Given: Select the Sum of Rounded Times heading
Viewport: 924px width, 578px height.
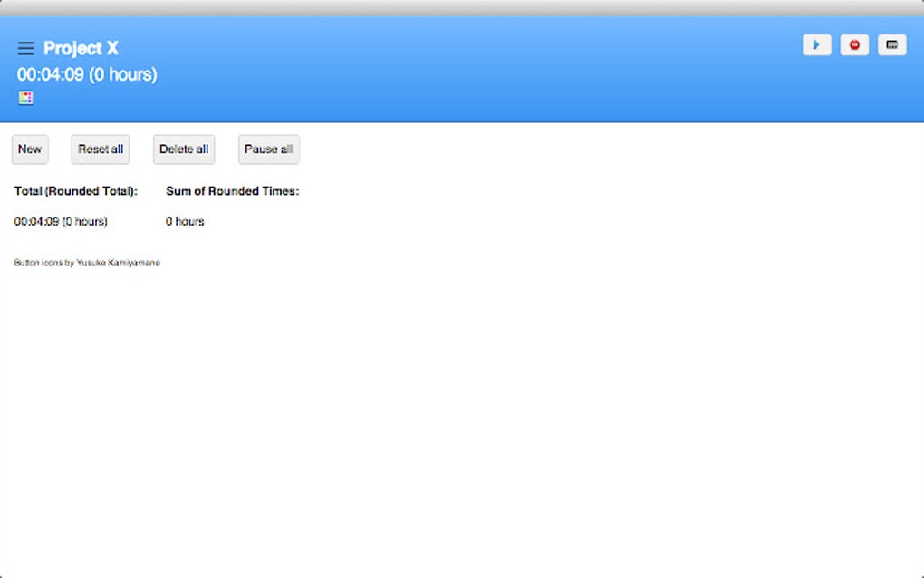Looking at the screenshot, I should pyautogui.click(x=231, y=190).
